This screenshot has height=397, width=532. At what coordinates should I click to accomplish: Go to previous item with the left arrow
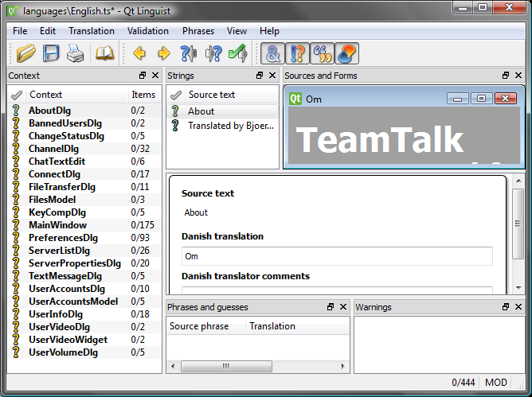pyautogui.click(x=139, y=54)
